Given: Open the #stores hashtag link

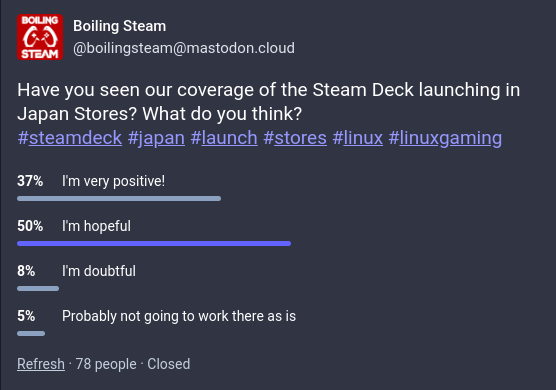Looking at the screenshot, I should 295,138.
